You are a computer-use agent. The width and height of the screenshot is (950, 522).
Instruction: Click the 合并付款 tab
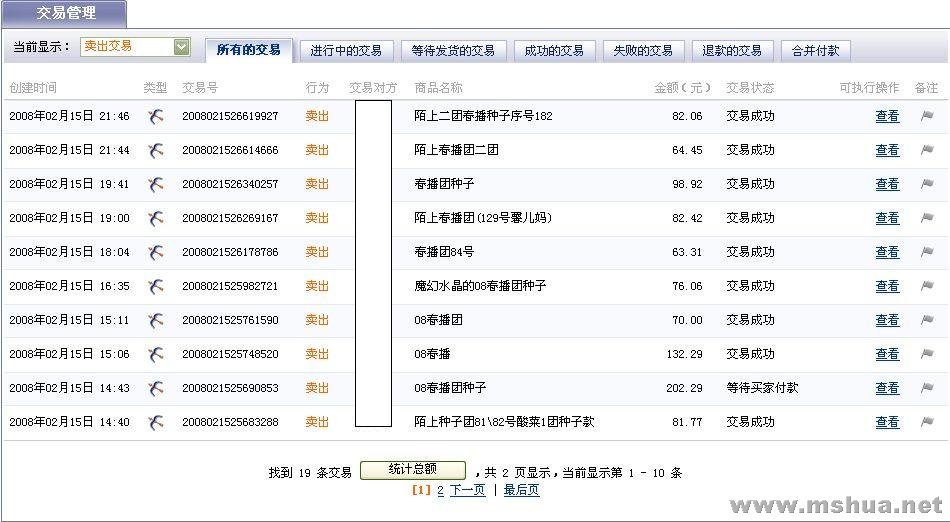coord(815,50)
